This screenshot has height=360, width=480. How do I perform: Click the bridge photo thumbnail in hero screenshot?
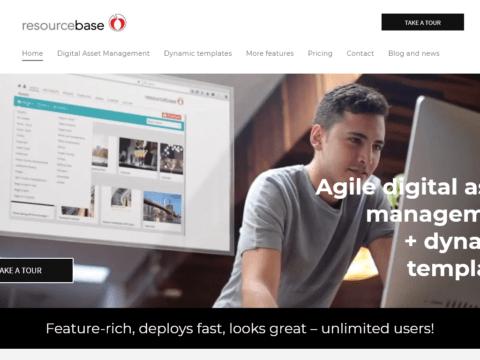pyautogui.click(x=162, y=208)
